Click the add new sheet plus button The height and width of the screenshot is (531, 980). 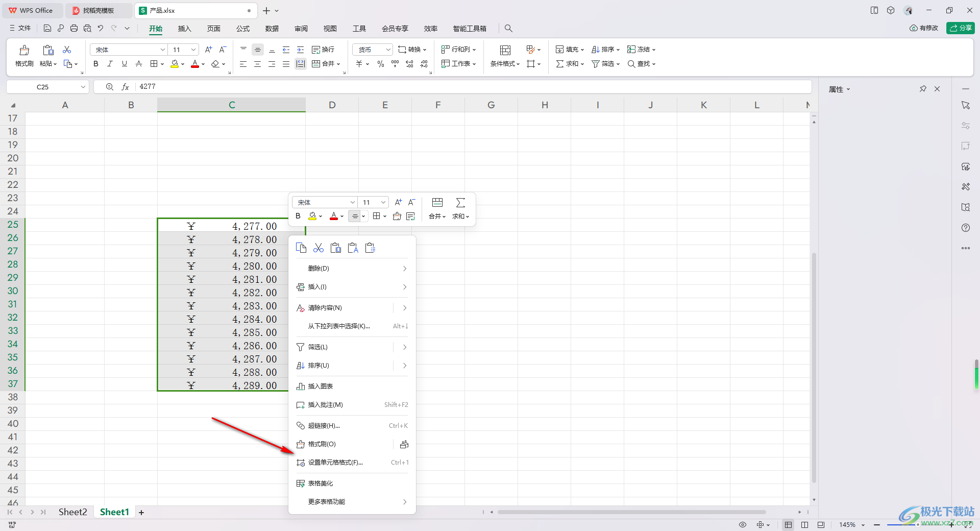(x=141, y=512)
